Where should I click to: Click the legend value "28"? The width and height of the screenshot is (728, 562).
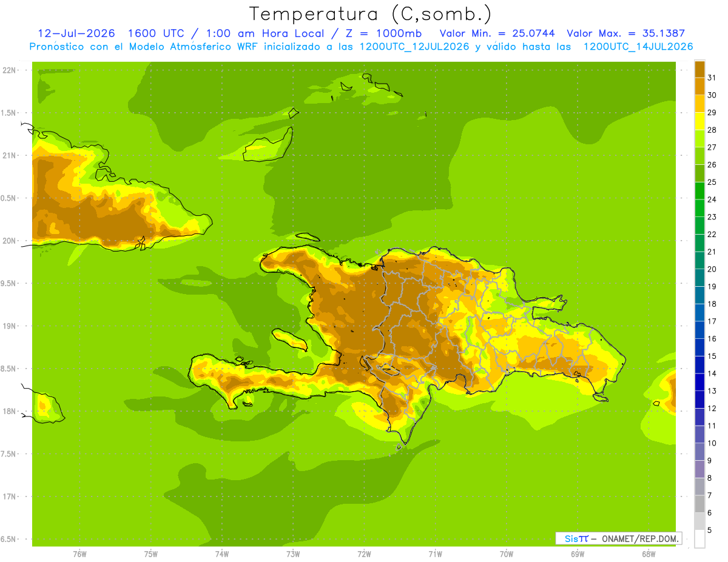[x=712, y=130]
